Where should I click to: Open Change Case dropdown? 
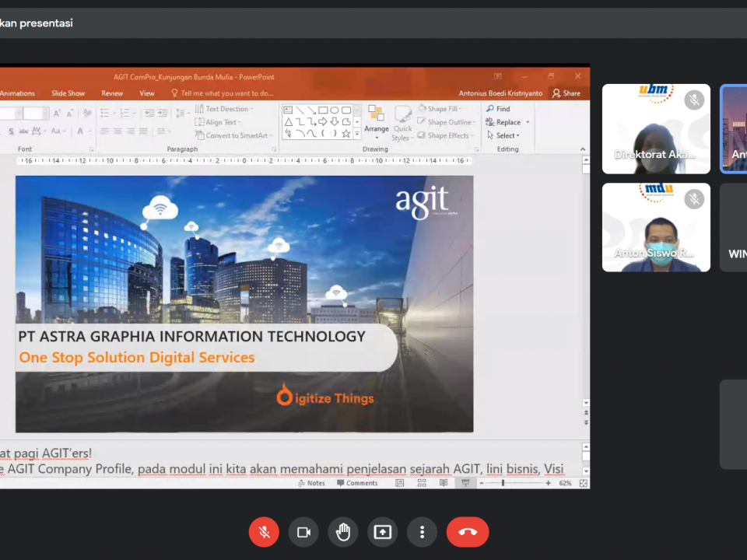(x=58, y=131)
